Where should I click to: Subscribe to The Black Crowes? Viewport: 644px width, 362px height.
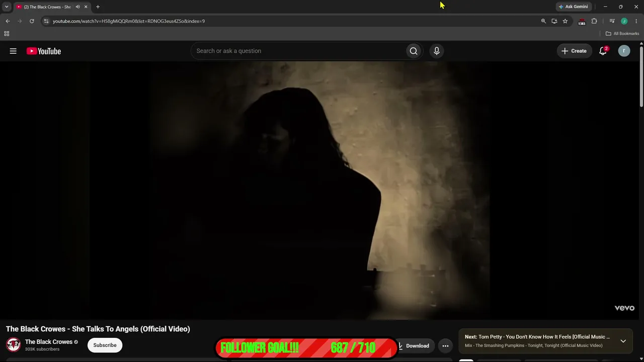click(105, 345)
